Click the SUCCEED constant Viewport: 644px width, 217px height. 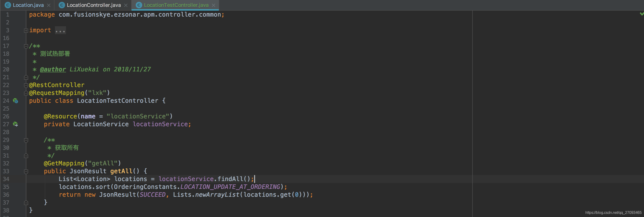point(153,195)
